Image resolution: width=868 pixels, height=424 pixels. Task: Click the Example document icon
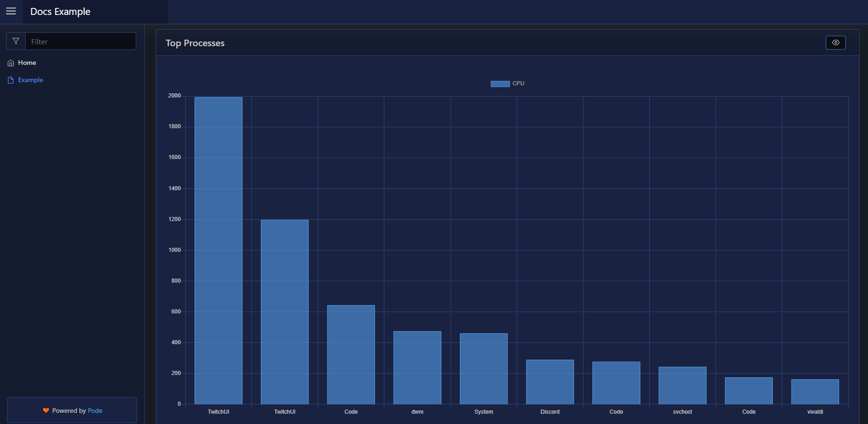click(11, 80)
